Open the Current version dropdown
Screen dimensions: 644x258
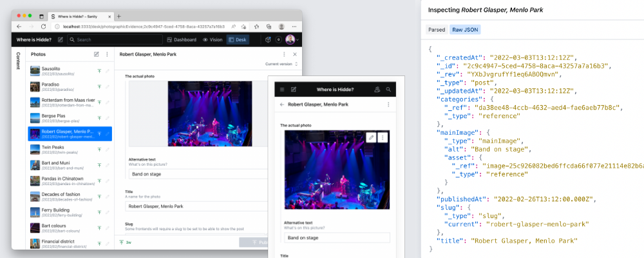[x=281, y=64]
